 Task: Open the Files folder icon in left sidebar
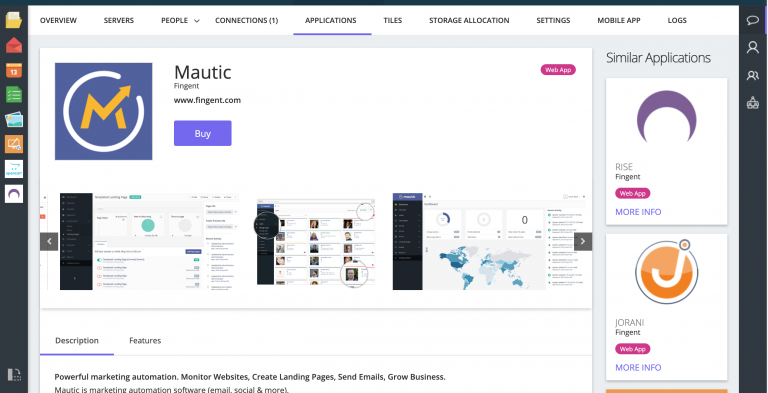point(14,20)
